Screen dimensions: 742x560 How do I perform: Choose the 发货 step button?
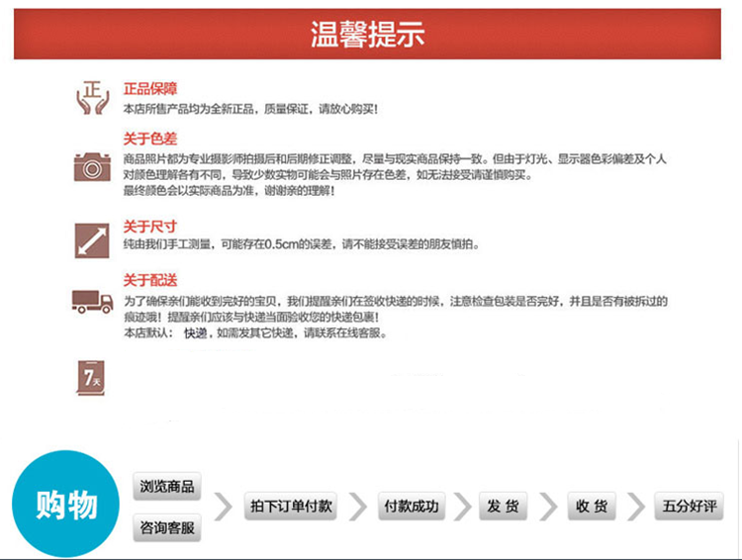(504, 507)
